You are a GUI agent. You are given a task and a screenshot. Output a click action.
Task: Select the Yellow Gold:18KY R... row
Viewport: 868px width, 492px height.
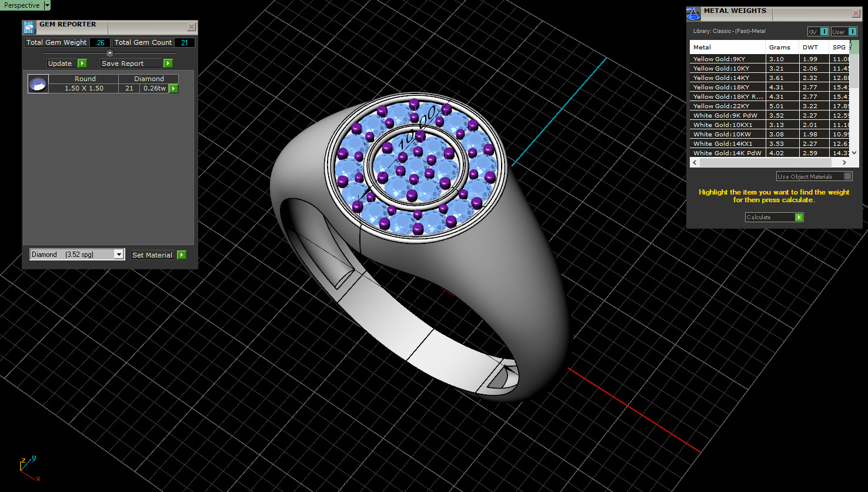[770, 96]
